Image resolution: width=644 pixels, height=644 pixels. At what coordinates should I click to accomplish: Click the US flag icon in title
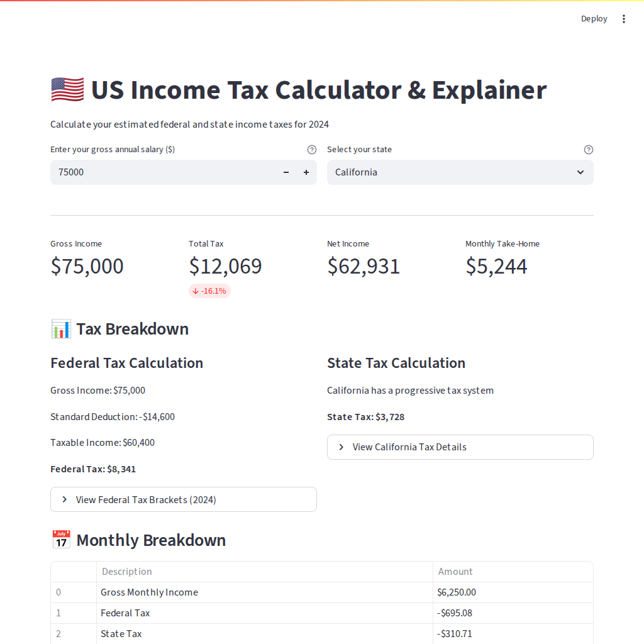[67, 90]
